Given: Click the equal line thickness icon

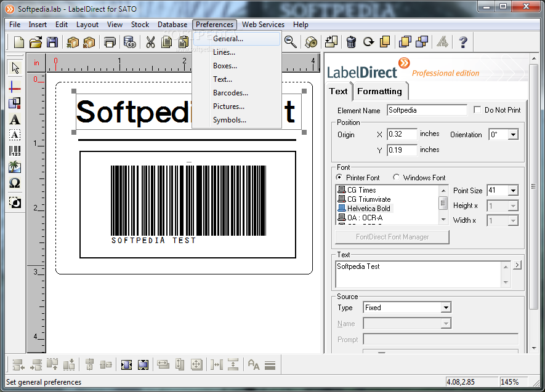Looking at the screenshot, I should pos(270,365).
